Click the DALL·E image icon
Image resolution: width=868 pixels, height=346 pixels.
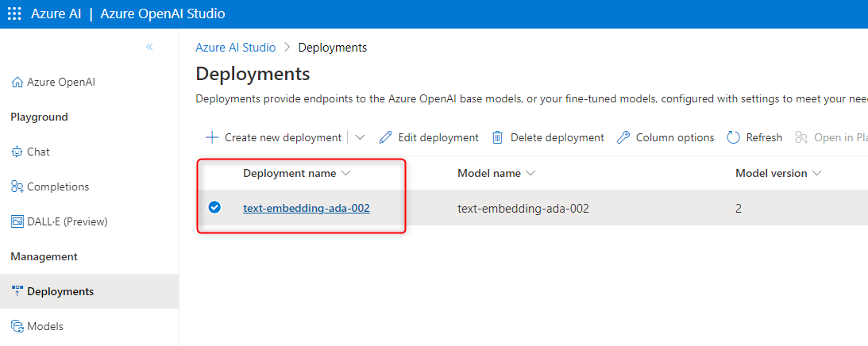[17, 221]
